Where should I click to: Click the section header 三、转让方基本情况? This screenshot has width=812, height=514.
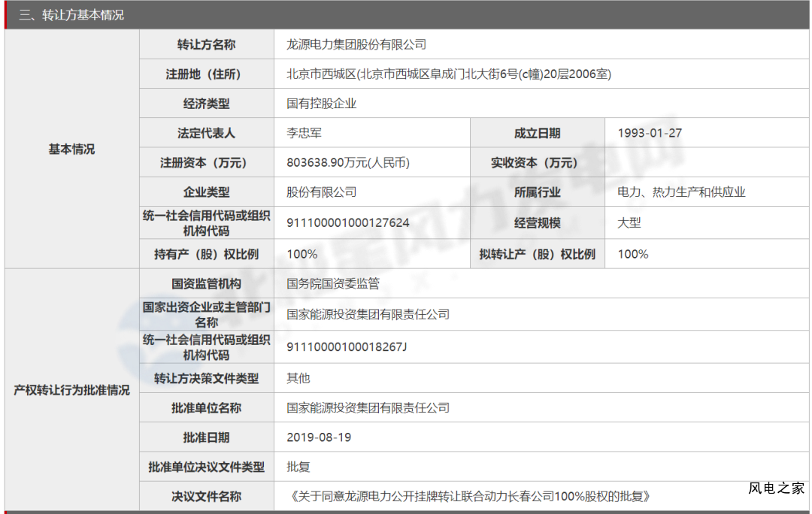click(x=71, y=15)
